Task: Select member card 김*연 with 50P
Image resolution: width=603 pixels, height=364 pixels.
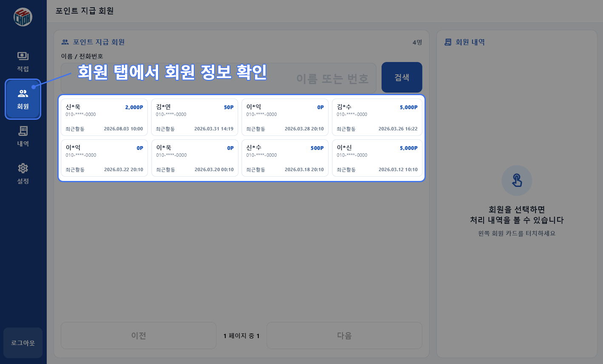Action: (x=195, y=117)
